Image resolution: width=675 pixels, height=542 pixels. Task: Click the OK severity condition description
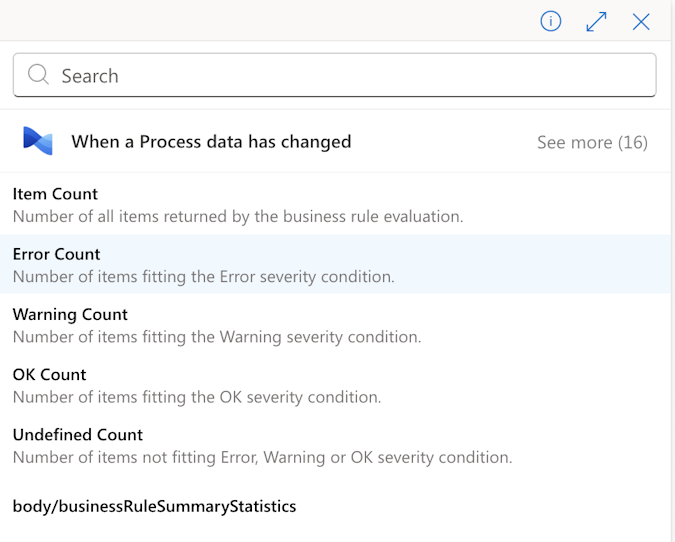coord(197,397)
